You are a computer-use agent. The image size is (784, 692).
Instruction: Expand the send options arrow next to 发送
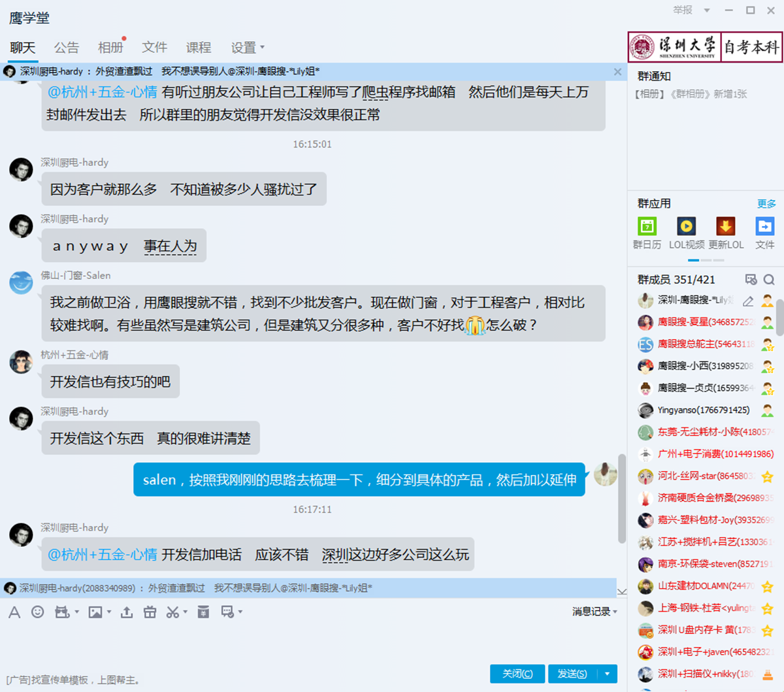coord(608,674)
